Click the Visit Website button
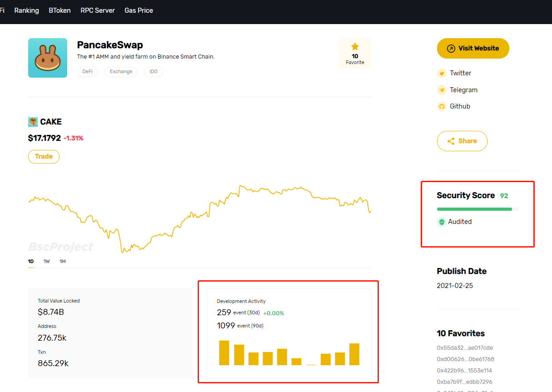 coord(473,49)
